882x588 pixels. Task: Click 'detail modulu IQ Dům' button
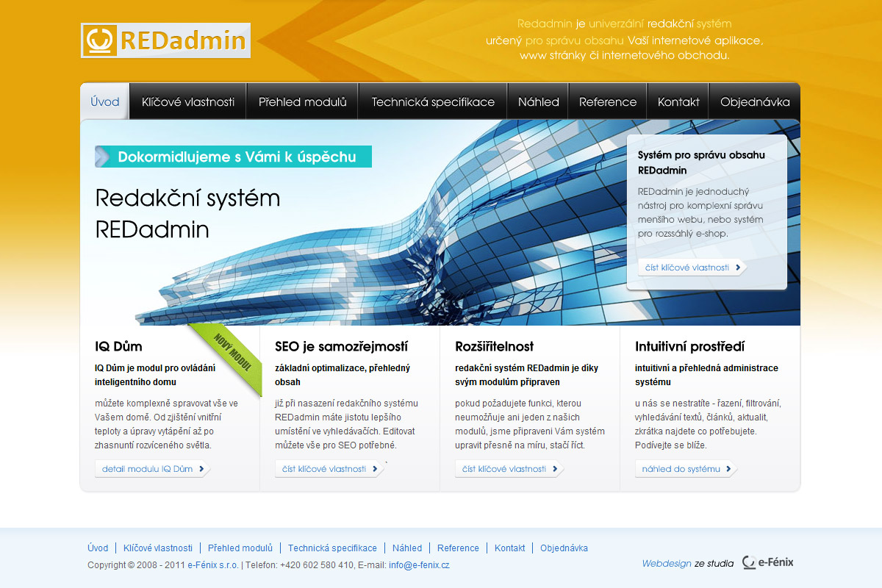(153, 468)
